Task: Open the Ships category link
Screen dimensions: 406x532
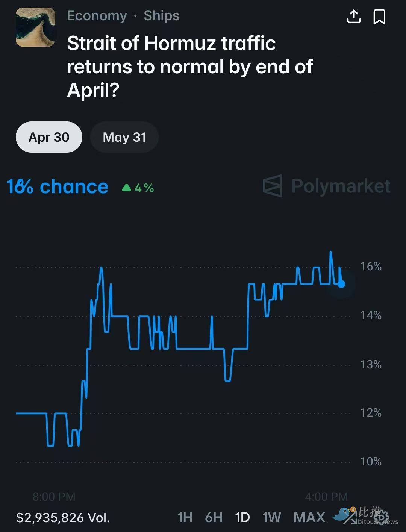Action: click(161, 16)
